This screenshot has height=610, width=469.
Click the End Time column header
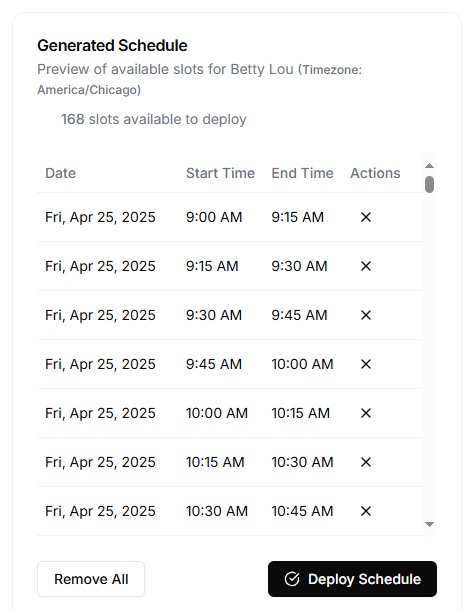click(302, 173)
